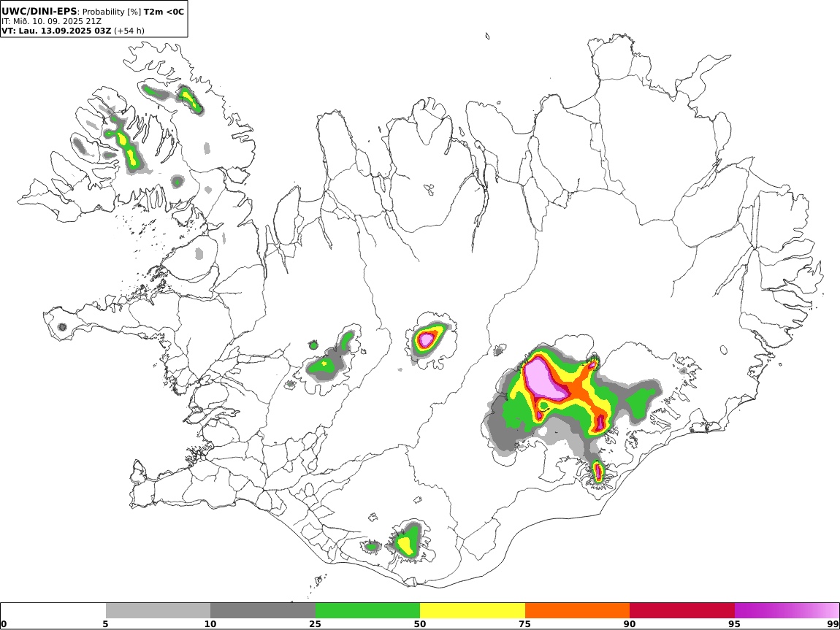Click the legend label '75'
The width and height of the screenshot is (840, 630).
point(525,624)
